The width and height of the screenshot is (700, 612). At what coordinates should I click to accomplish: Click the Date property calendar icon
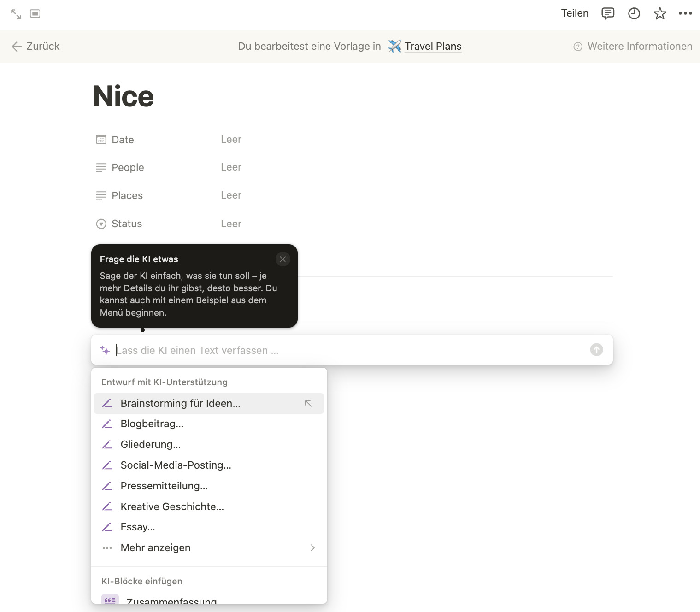coord(101,139)
